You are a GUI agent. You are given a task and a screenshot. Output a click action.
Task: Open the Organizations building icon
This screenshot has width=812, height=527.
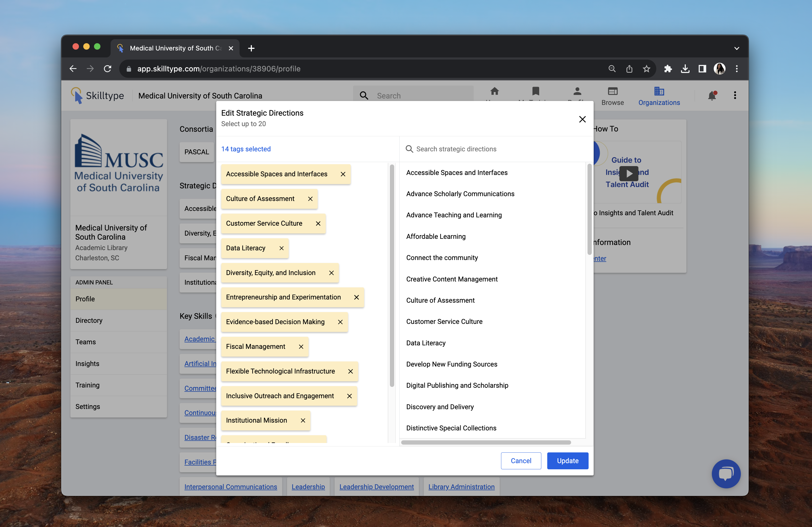[x=659, y=91]
